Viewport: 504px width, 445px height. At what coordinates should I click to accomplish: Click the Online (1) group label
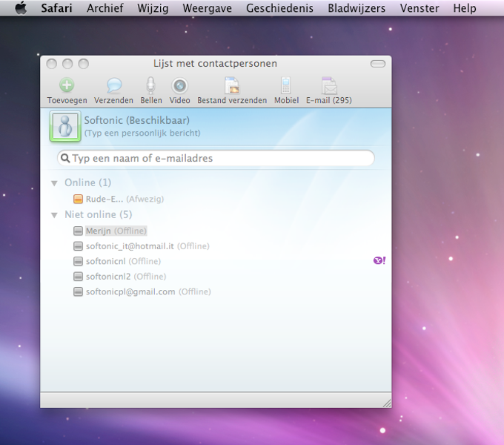coord(88,182)
